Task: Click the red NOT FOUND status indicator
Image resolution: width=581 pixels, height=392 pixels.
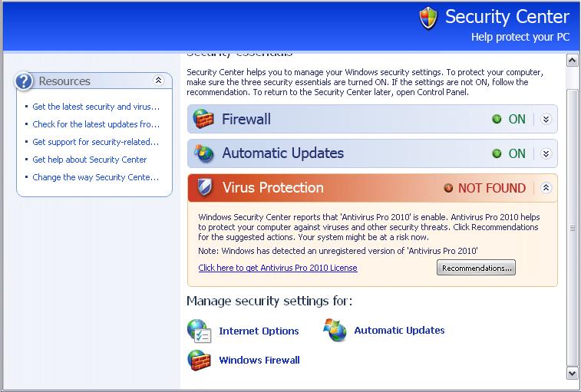Action: tap(448, 188)
